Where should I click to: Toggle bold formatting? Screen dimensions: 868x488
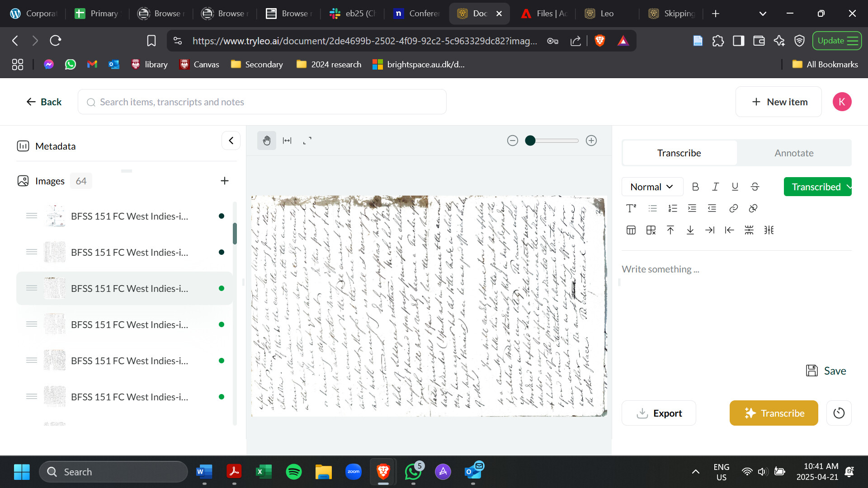tap(695, 187)
